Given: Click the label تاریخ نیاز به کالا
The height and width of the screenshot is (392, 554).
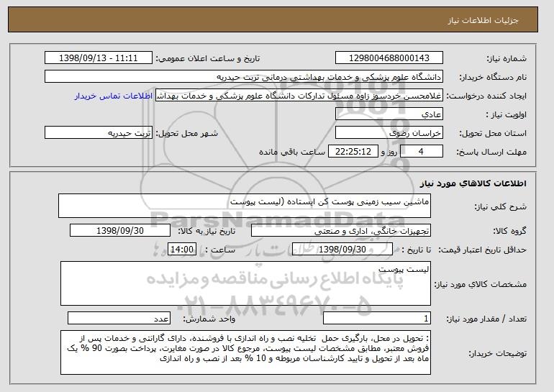Looking at the screenshot, I should [206, 232].
